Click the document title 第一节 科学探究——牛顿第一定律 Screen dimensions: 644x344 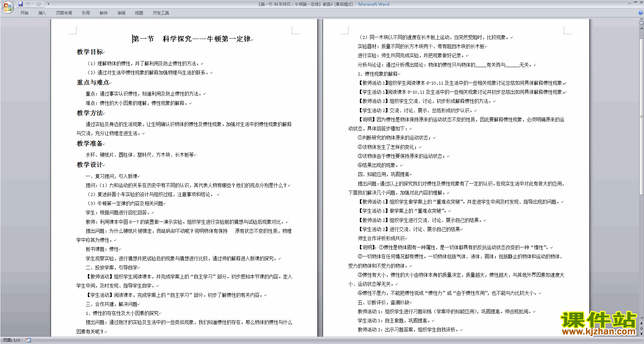coord(192,39)
